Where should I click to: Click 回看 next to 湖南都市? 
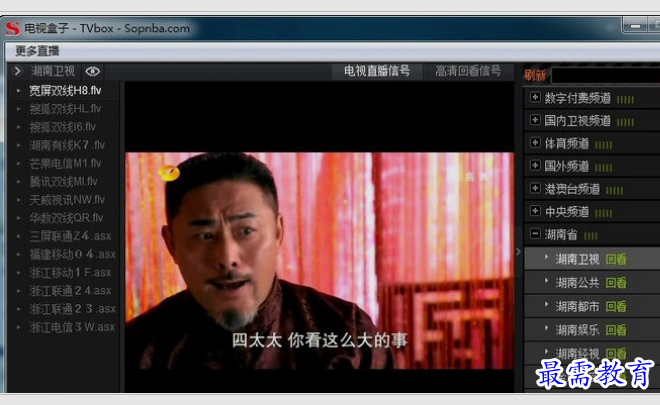click(x=616, y=306)
